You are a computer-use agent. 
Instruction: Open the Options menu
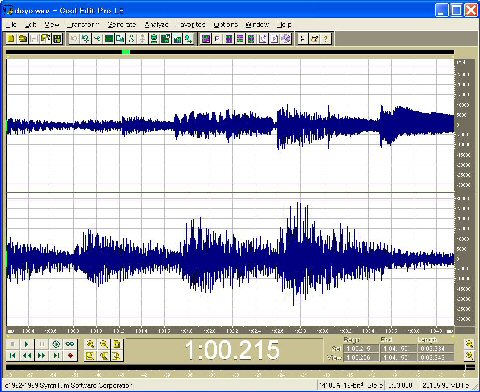tap(226, 24)
